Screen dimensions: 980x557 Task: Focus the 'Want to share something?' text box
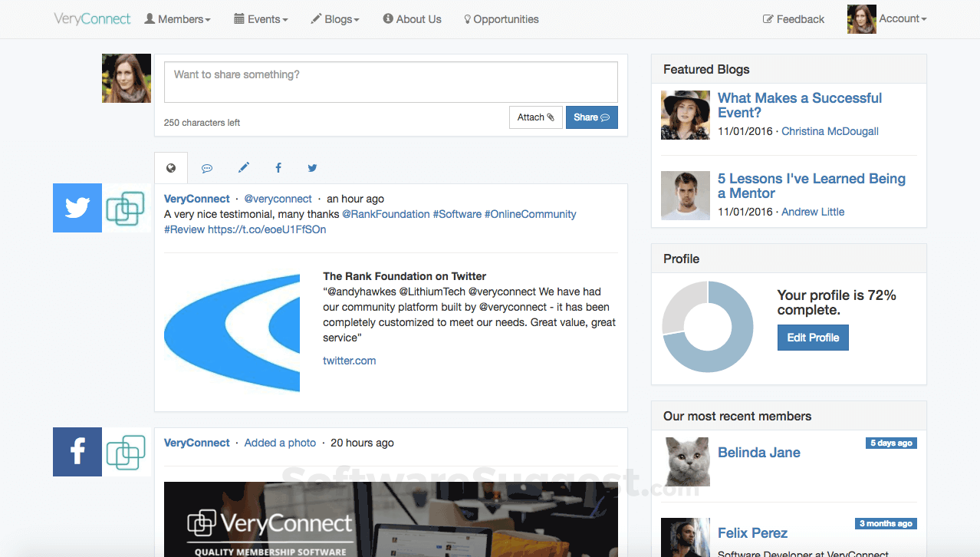[x=390, y=81]
